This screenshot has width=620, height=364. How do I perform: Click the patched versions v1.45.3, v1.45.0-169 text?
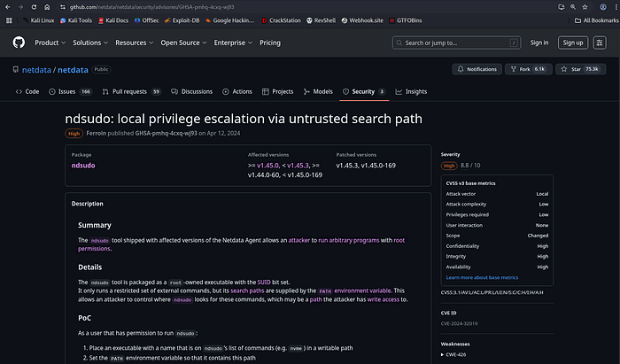[x=366, y=166]
